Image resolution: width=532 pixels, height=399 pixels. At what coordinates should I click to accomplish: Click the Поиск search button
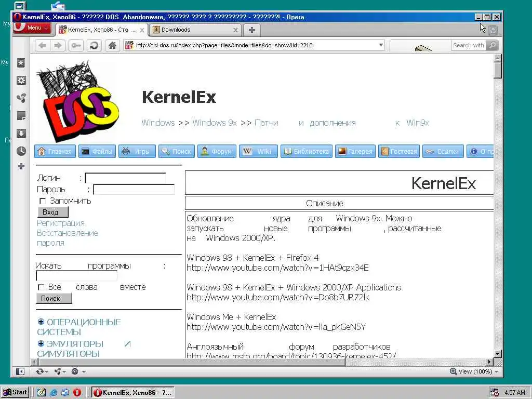pos(54,298)
